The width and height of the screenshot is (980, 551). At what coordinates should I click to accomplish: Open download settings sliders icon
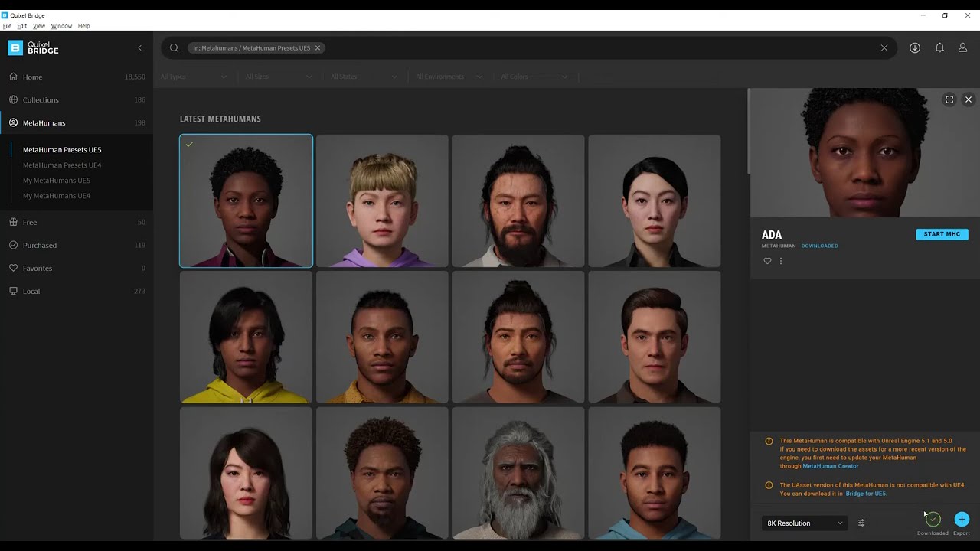click(x=861, y=523)
